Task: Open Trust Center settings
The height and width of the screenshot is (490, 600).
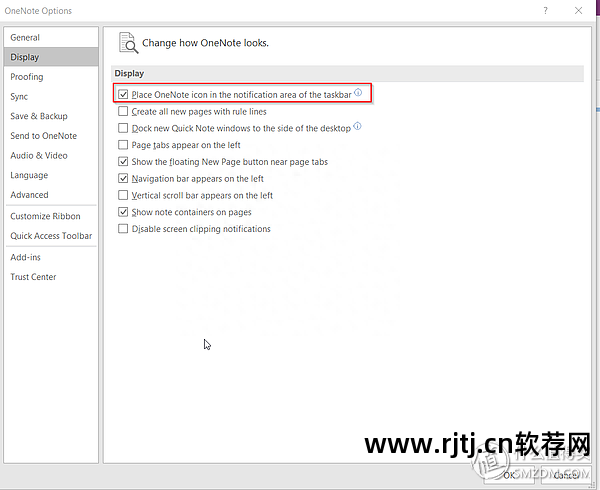Action: pos(51,277)
